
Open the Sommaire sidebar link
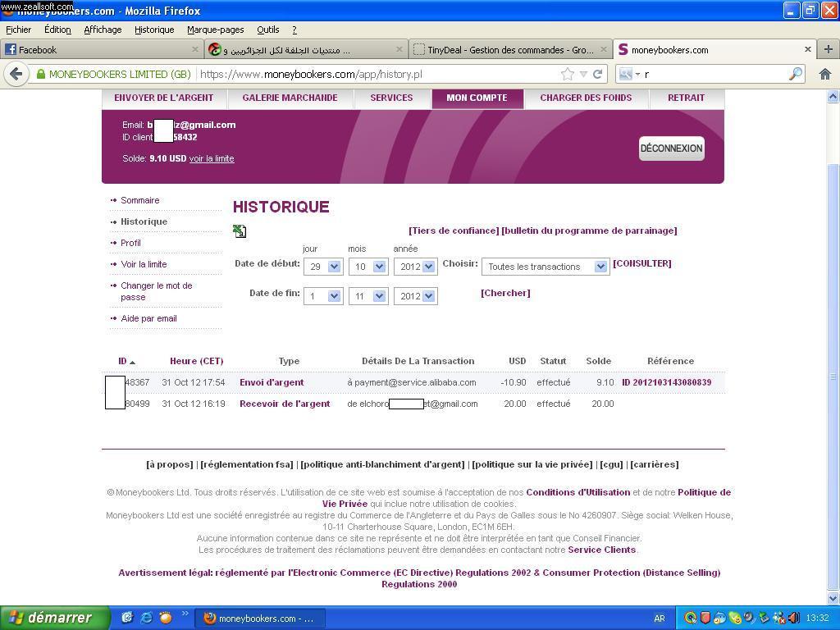(139, 200)
